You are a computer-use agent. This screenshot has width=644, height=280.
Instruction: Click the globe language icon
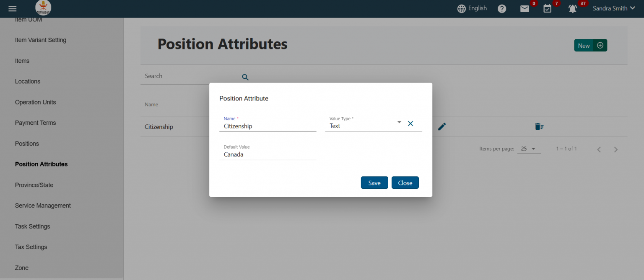462,9
